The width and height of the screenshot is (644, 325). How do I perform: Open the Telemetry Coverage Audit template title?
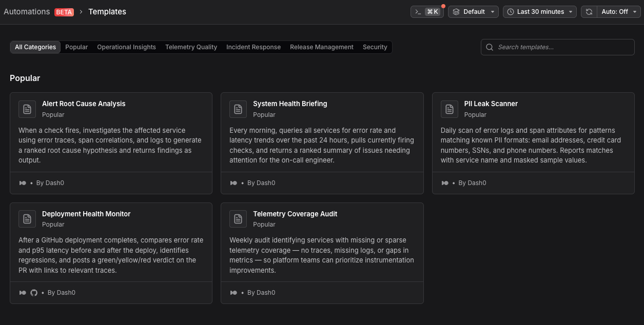point(295,214)
